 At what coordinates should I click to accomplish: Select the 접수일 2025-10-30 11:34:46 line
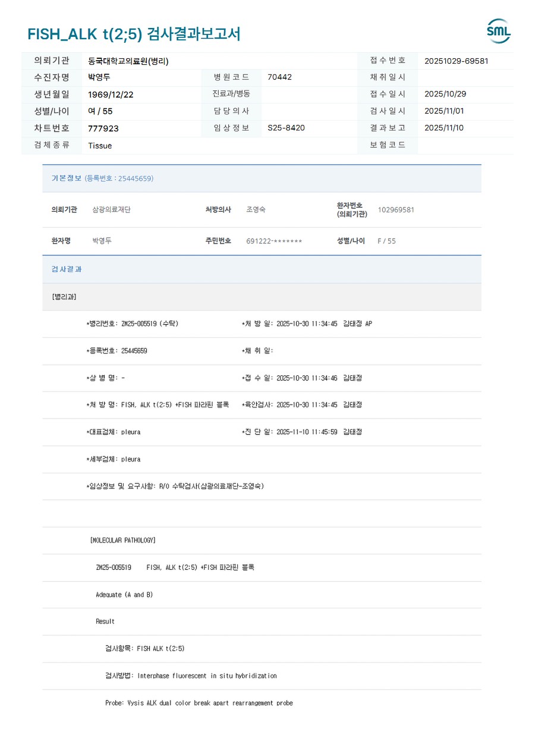point(302,378)
